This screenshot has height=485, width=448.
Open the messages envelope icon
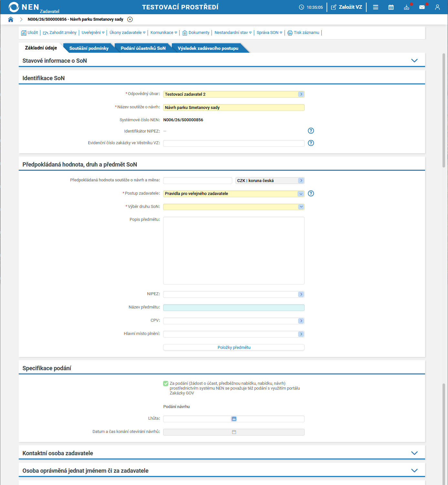(x=422, y=7)
